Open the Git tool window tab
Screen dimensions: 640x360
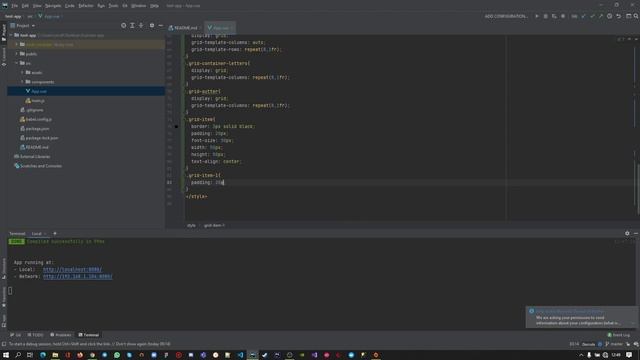tap(16, 335)
